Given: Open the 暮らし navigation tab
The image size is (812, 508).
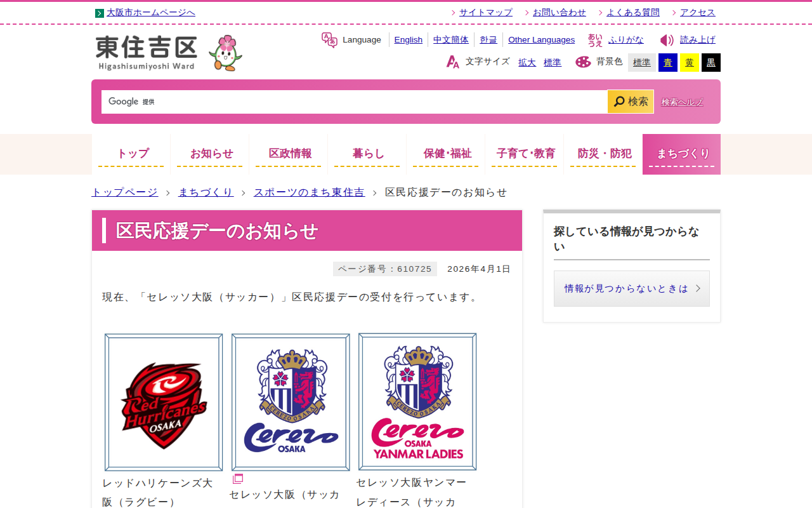Looking at the screenshot, I should click(x=367, y=154).
